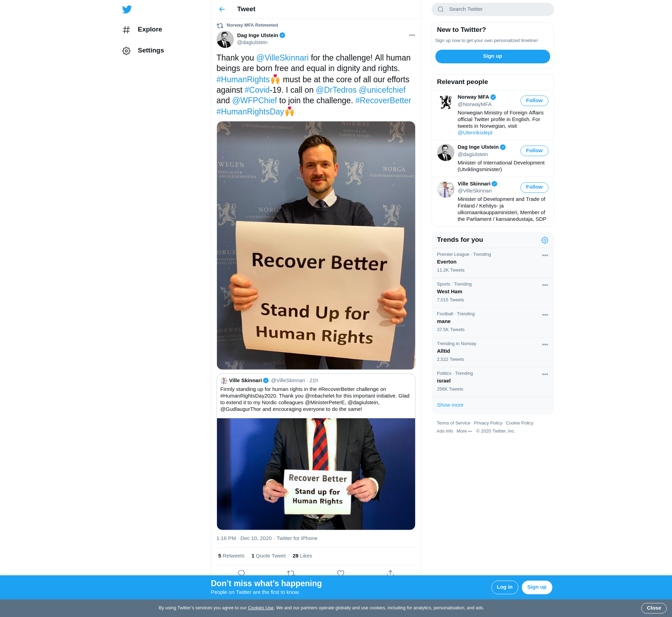The height and width of the screenshot is (617, 672).
Task: Click the Log in button
Action: point(504,587)
